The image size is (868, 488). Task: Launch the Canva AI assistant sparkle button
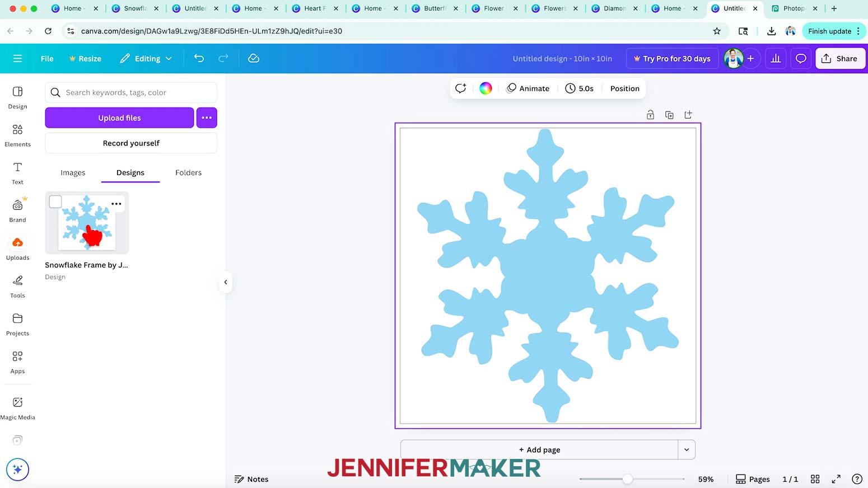17,470
